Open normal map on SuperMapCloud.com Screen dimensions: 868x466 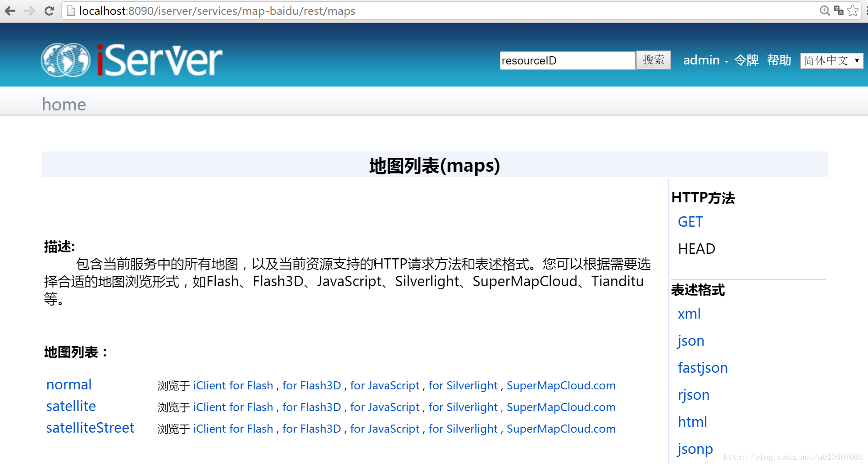(x=561, y=385)
